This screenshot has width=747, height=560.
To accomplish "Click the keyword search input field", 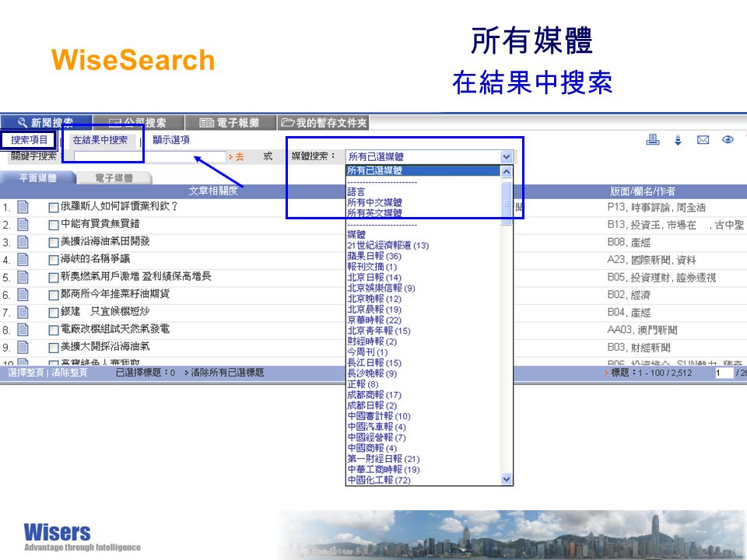I will 149,156.
